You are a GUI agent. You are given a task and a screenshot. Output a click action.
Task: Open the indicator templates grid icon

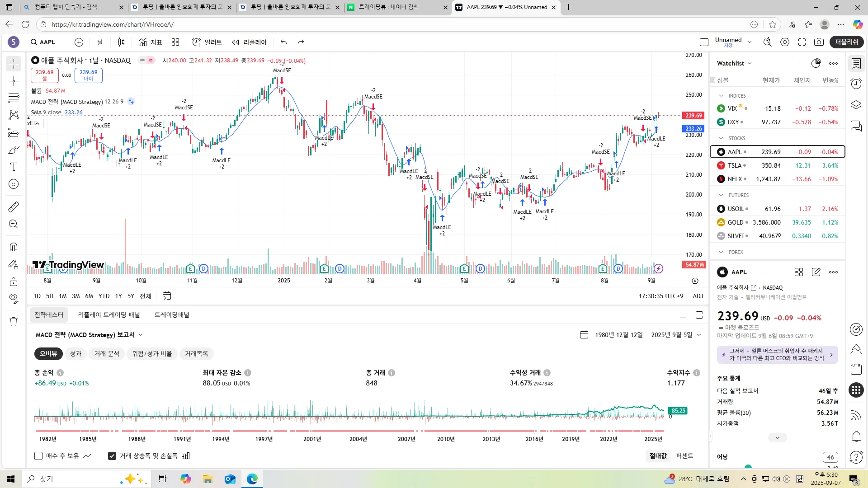[x=175, y=42]
